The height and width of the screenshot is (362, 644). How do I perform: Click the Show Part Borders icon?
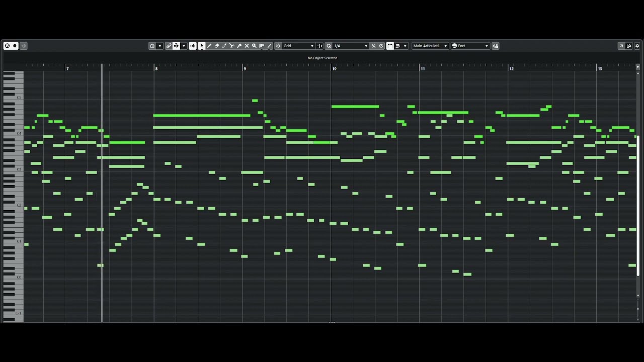tap(152, 46)
